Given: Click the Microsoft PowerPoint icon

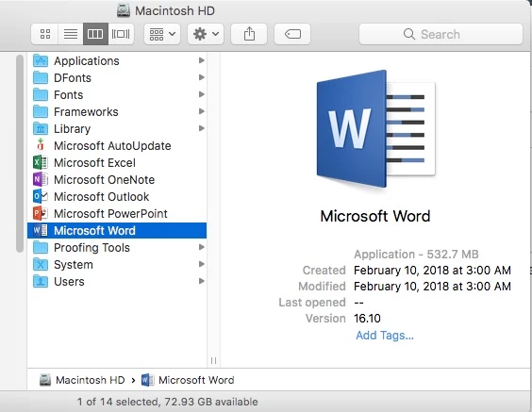Looking at the screenshot, I should pyautogui.click(x=41, y=213).
